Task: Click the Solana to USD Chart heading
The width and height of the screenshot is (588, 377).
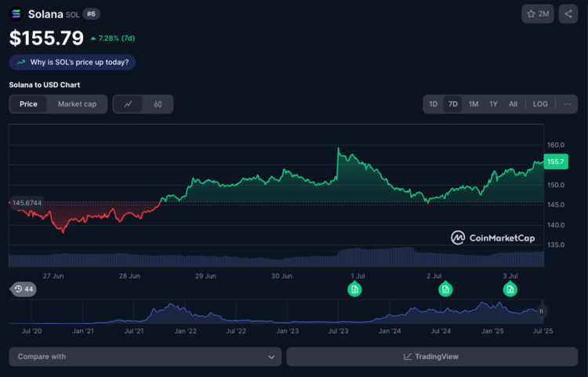Action: point(44,85)
